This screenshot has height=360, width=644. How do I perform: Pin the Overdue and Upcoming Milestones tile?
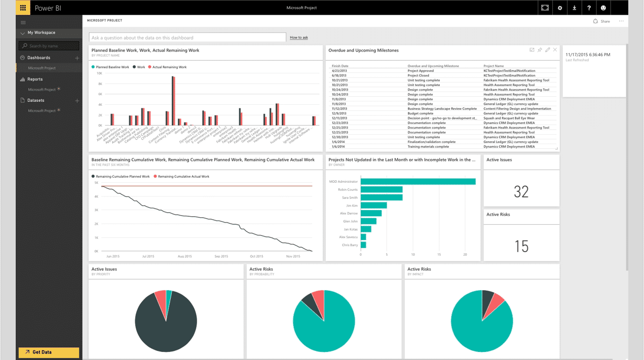click(540, 50)
